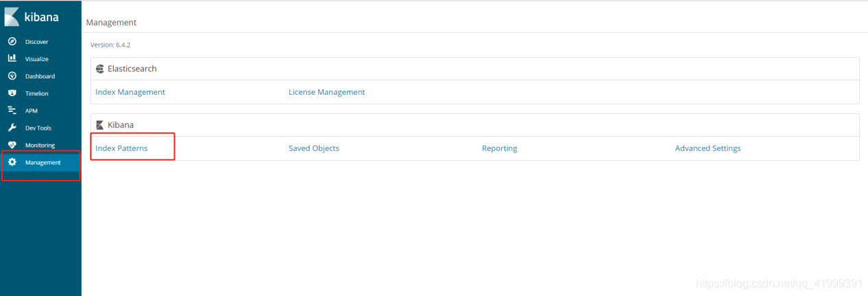Viewport: 868px width, 296px height.
Task: Click the Management page heading
Action: [x=111, y=23]
